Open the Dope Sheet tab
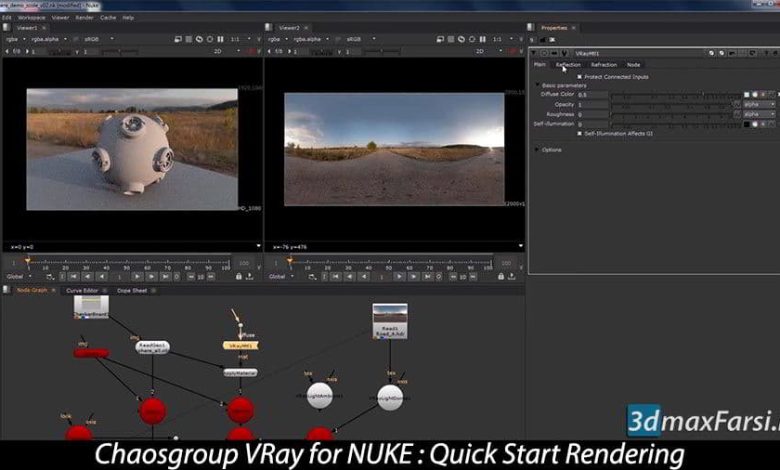The width and height of the screenshot is (780, 470). 132,290
